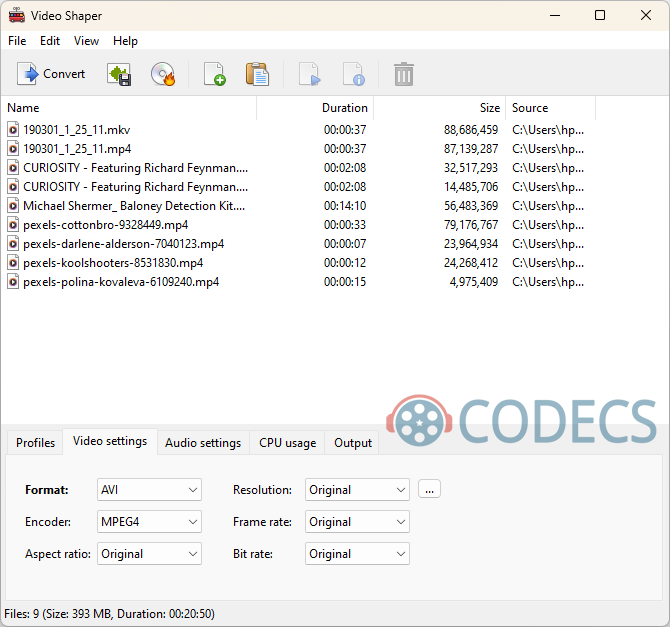Sort list by Duration column header
Viewport: 670px width, 627px height.
click(x=315, y=108)
